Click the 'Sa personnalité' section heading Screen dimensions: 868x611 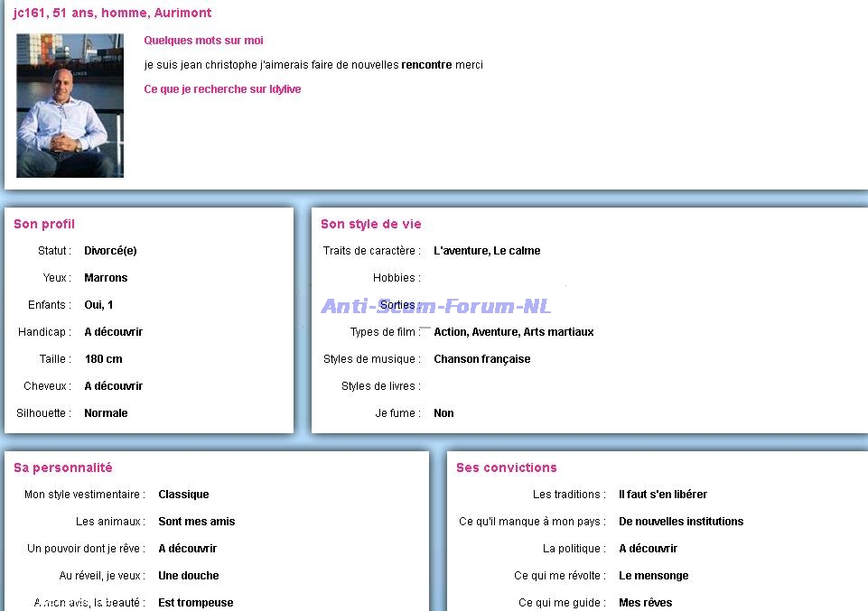[x=63, y=468]
